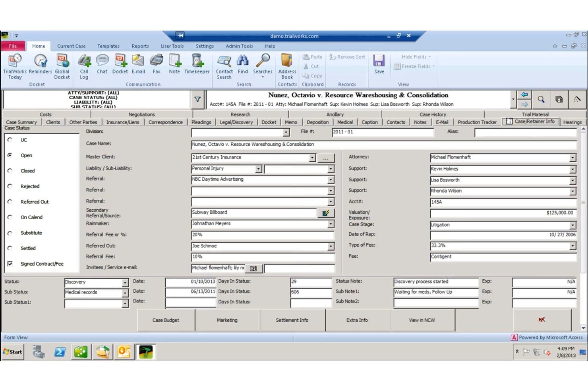The width and height of the screenshot is (588, 392).
Task: Select the Rejected case status
Action: click(x=10, y=186)
